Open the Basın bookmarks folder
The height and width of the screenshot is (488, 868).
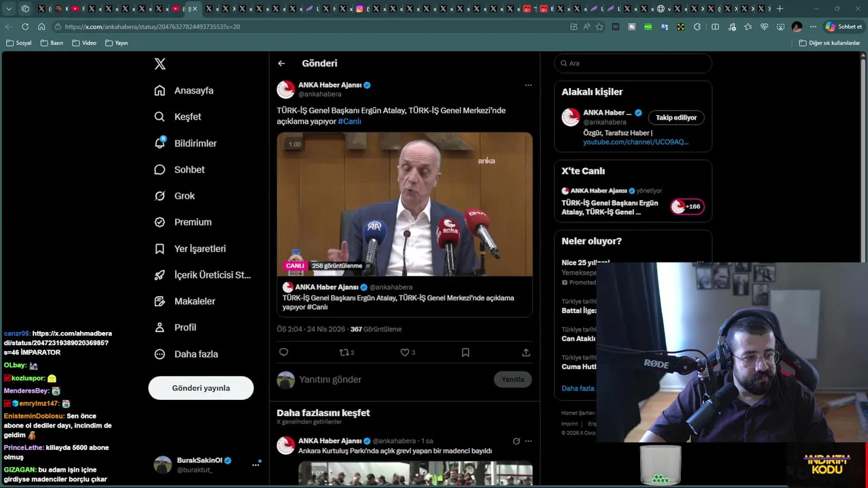pos(52,43)
